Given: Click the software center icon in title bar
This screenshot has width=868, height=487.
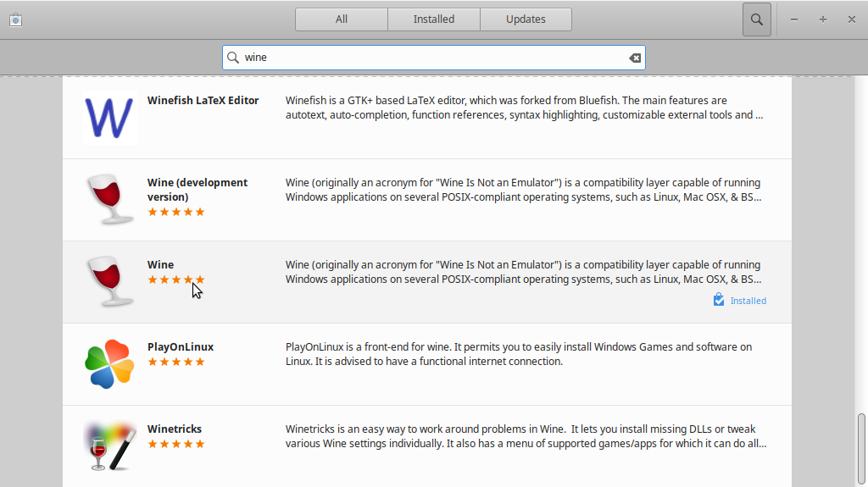Looking at the screenshot, I should [x=15, y=20].
